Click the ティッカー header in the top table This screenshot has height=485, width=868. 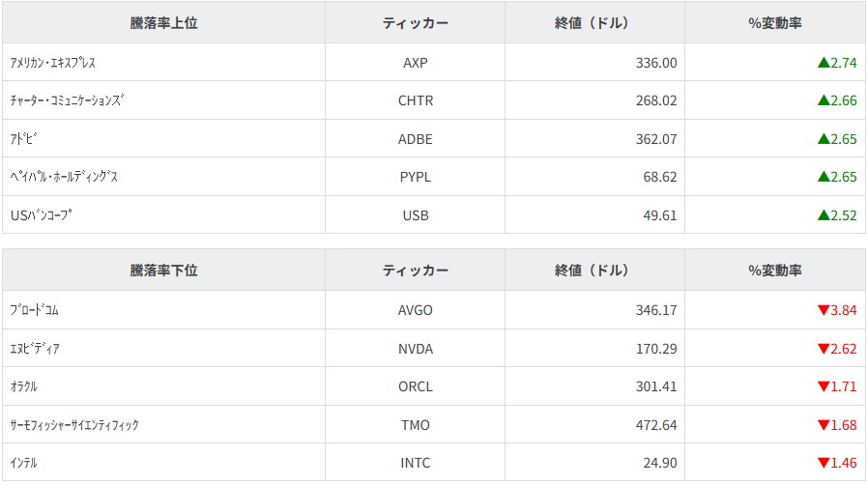(415, 23)
